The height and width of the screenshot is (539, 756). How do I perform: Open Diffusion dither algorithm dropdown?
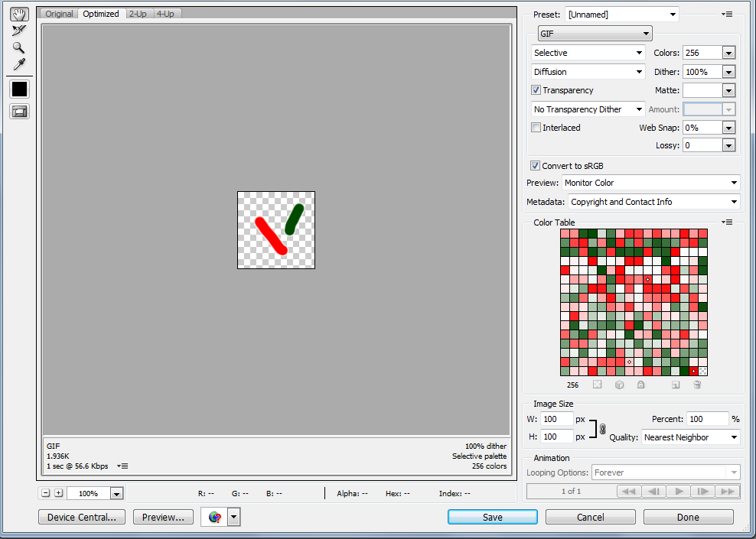pos(588,72)
